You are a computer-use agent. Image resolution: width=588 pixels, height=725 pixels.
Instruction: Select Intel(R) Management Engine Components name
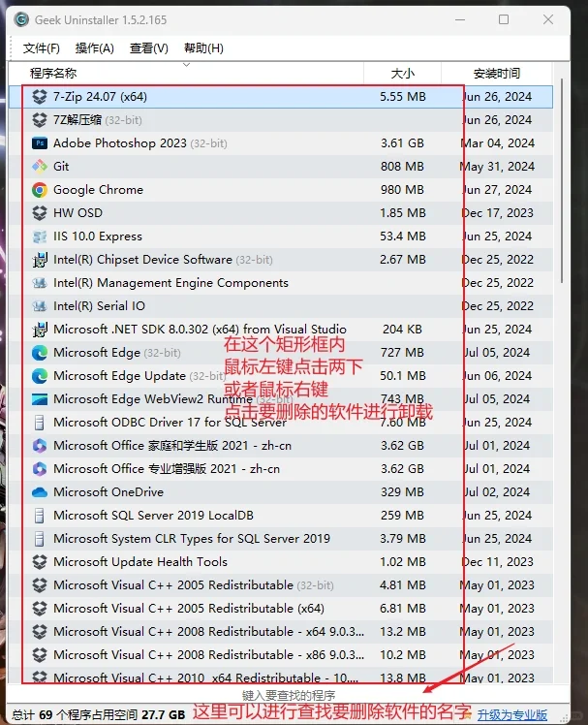coord(170,282)
